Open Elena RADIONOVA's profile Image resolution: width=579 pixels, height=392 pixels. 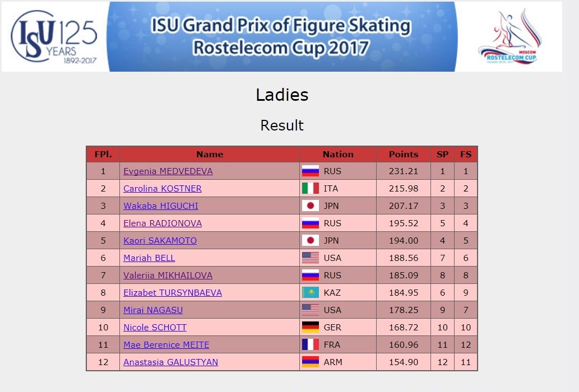[x=163, y=223]
